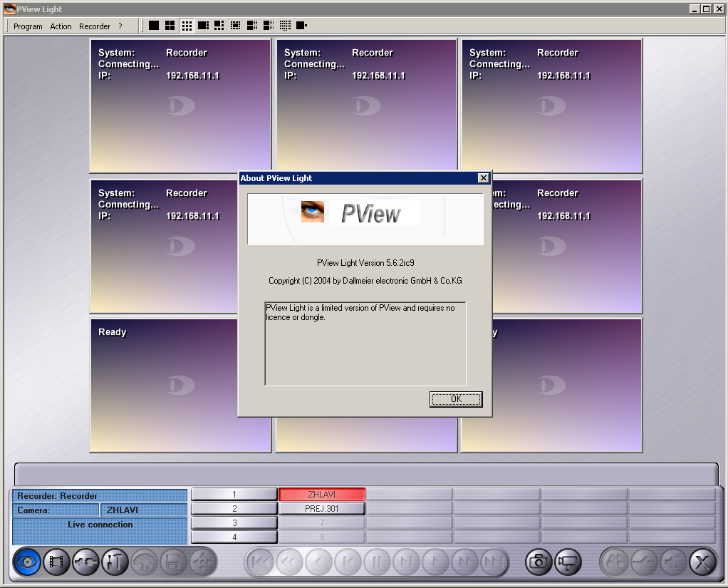The image size is (728, 588).
Task: Click the ZHLAVI camera name field
Action: coord(143,510)
